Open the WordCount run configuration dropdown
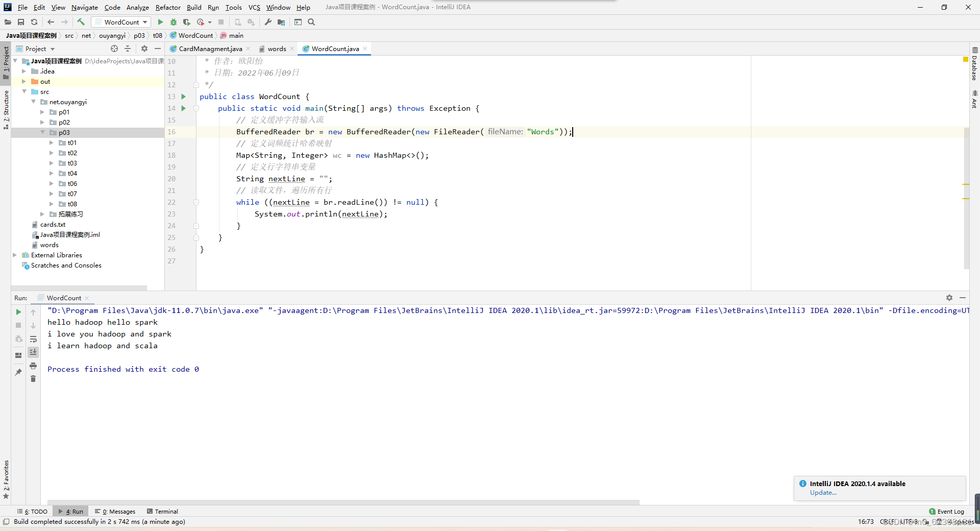 click(121, 22)
